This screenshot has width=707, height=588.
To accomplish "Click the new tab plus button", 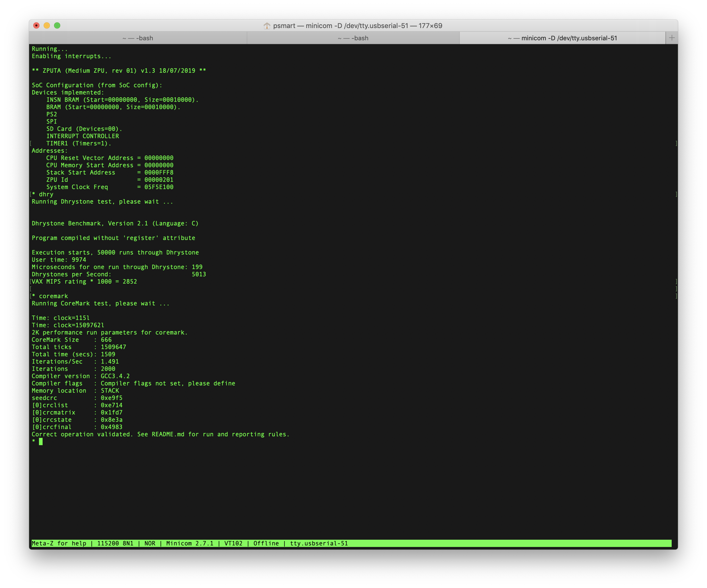I will [x=672, y=38].
